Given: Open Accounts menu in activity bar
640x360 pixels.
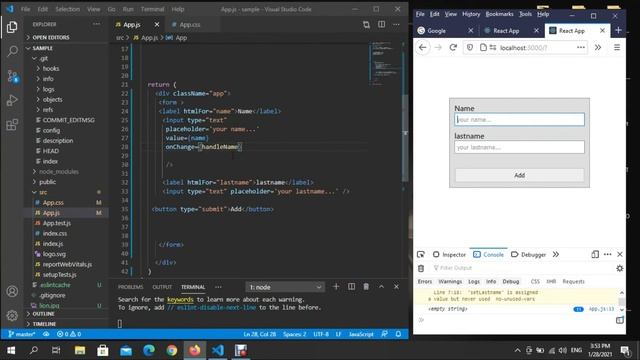Looking at the screenshot, I should (x=12, y=291).
